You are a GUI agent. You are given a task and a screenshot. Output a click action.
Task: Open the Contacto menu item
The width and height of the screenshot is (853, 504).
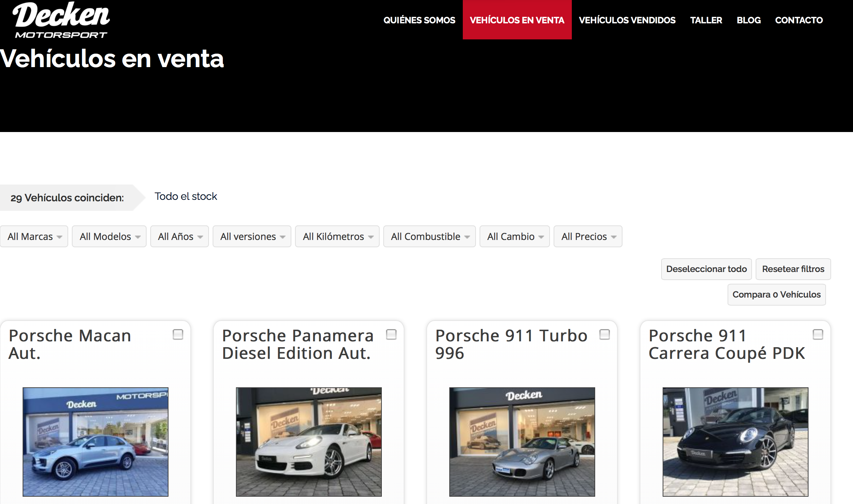[799, 20]
